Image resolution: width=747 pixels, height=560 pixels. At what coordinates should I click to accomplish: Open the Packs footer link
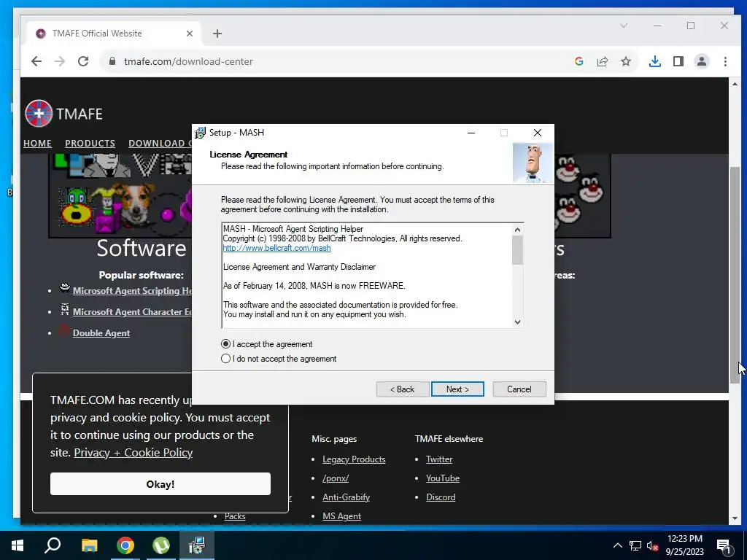[x=235, y=516]
